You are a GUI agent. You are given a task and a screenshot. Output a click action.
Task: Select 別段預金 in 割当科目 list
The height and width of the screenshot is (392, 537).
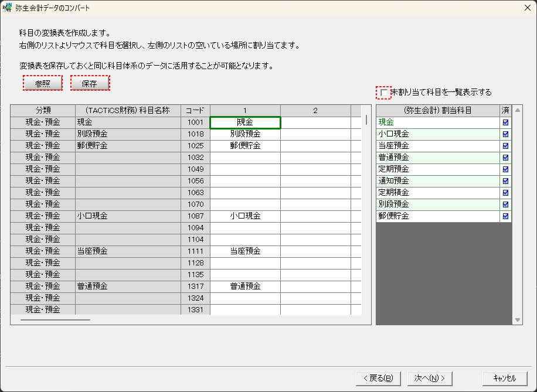(x=438, y=204)
